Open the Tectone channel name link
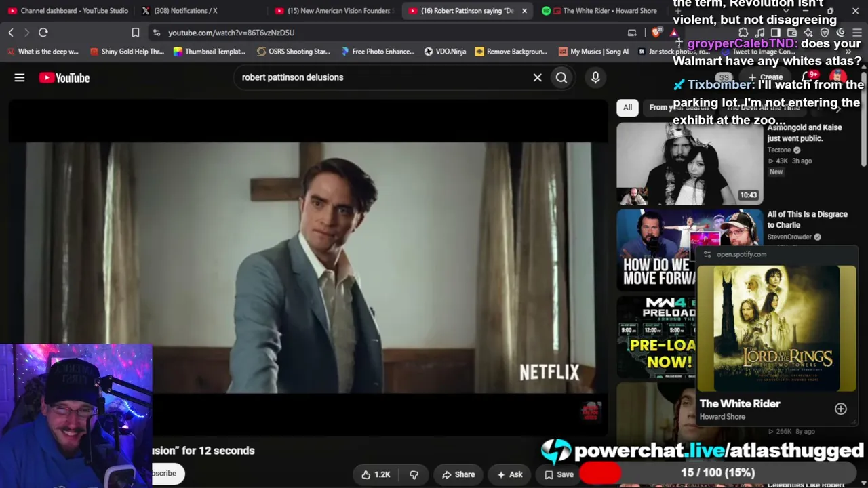The height and width of the screenshot is (488, 868). (779, 150)
